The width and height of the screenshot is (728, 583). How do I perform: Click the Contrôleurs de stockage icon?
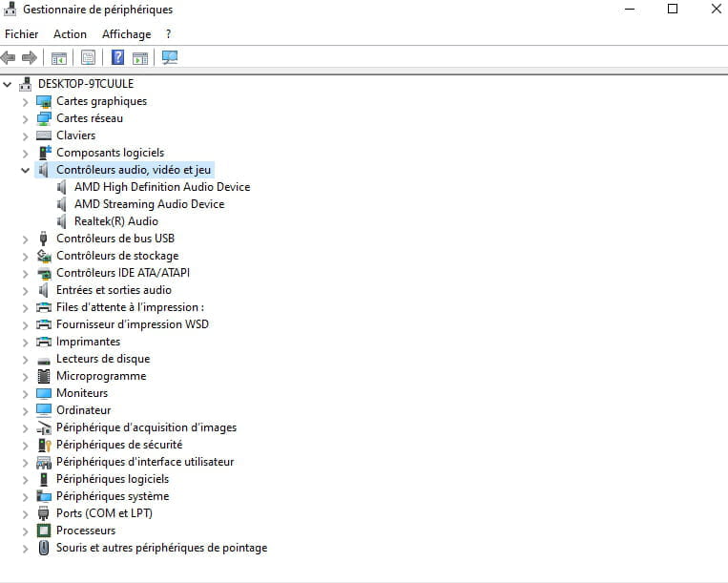(44, 256)
